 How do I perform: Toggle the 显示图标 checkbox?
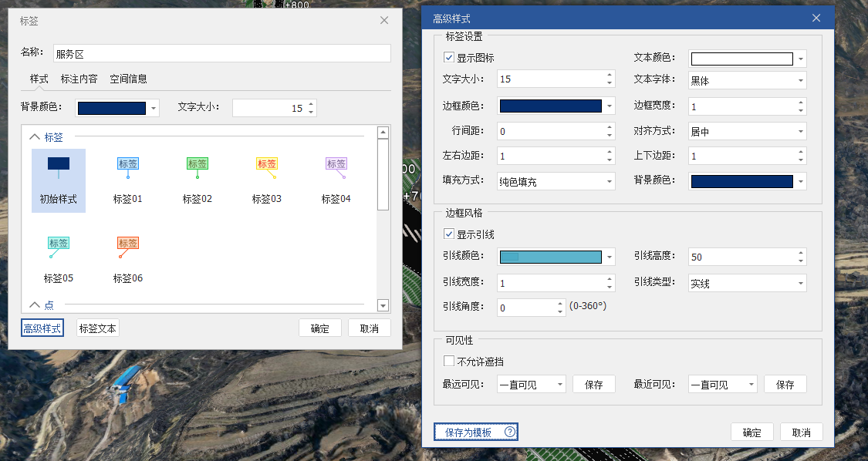click(x=449, y=58)
